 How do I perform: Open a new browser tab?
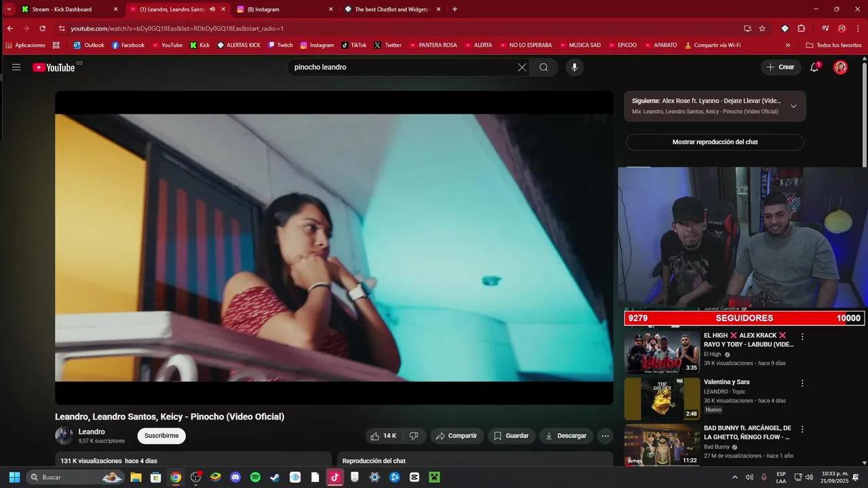454,9
